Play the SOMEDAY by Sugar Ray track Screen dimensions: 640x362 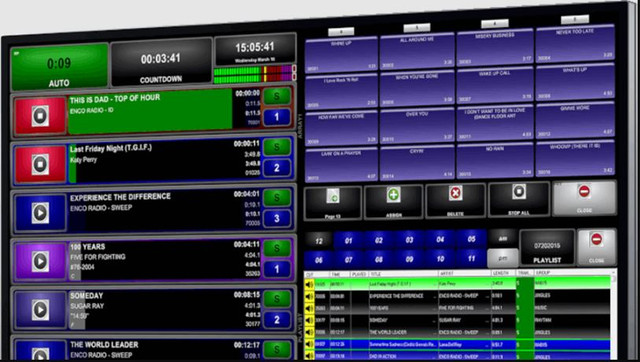pyautogui.click(x=40, y=310)
